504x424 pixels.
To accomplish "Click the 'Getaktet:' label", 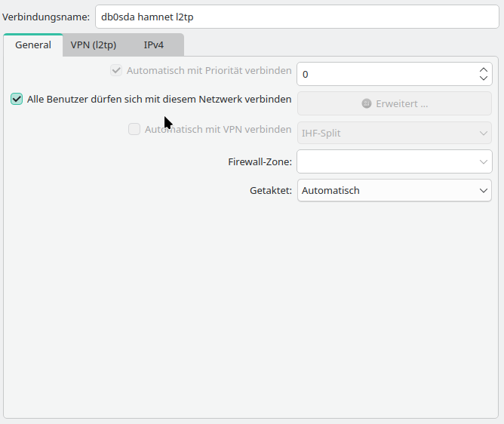I will (x=270, y=190).
